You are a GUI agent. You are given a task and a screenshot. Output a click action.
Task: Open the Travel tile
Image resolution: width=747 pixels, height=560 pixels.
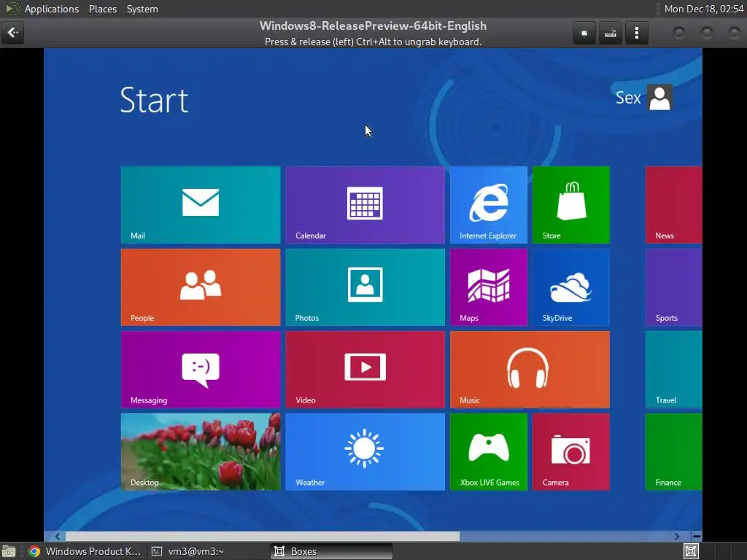pos(673,370)
